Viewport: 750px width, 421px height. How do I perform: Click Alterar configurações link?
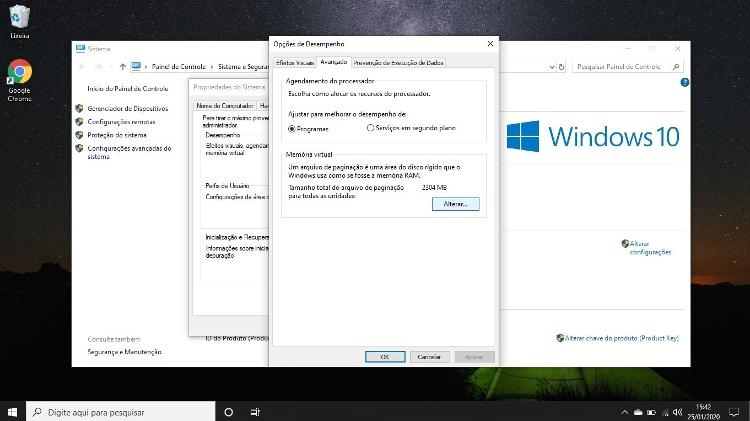(650, 248)
